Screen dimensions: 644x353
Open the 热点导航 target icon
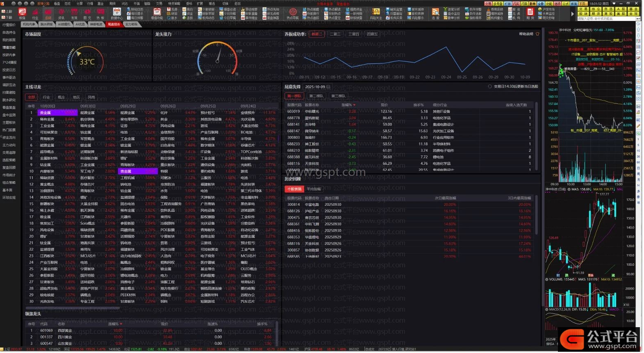tap(293, 11)
